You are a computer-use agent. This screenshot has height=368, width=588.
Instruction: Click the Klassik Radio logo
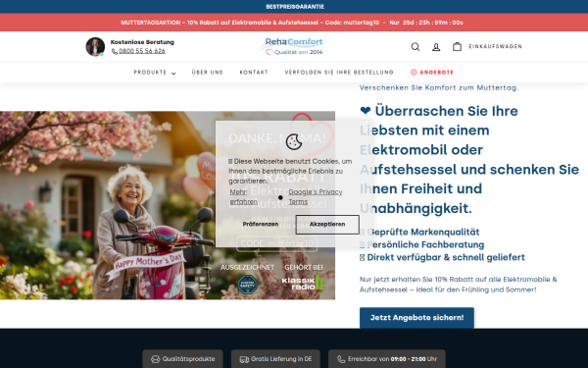303,283
